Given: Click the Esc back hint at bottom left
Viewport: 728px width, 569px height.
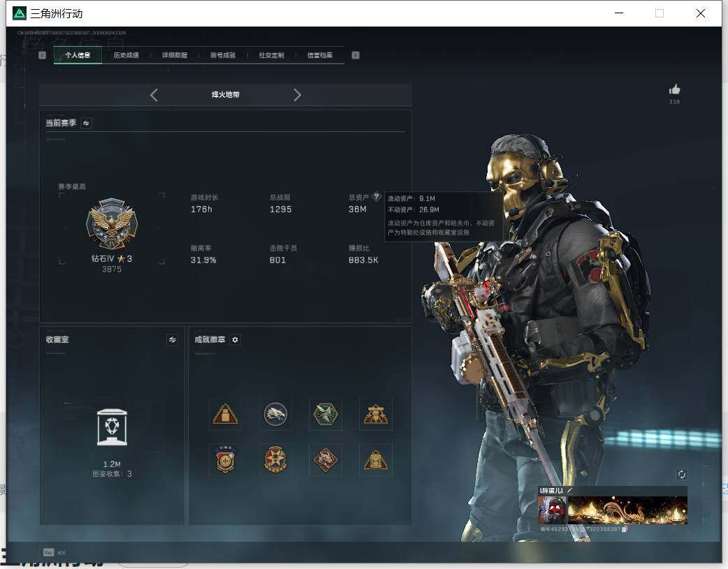Looking at the screenshot, I should point(54,552).
